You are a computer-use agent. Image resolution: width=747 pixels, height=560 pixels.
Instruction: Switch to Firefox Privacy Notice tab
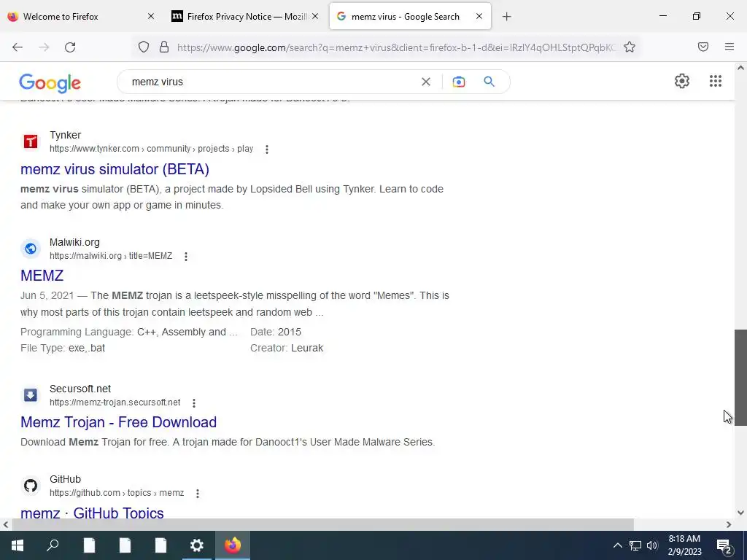(x=244, y=17)
